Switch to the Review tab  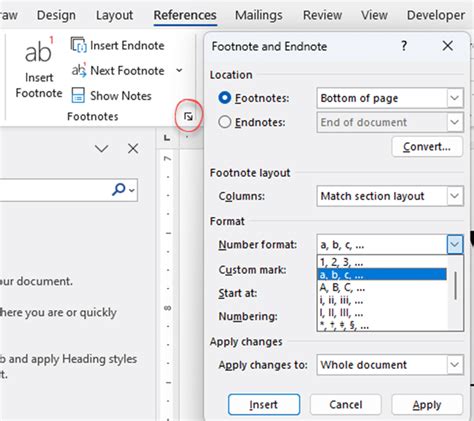(322, 15)
